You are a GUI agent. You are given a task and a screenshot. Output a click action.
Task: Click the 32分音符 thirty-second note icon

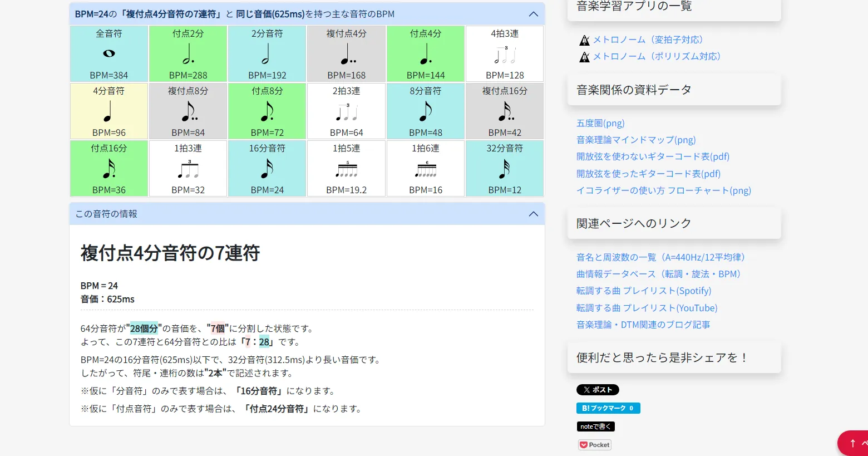[505, 169]
